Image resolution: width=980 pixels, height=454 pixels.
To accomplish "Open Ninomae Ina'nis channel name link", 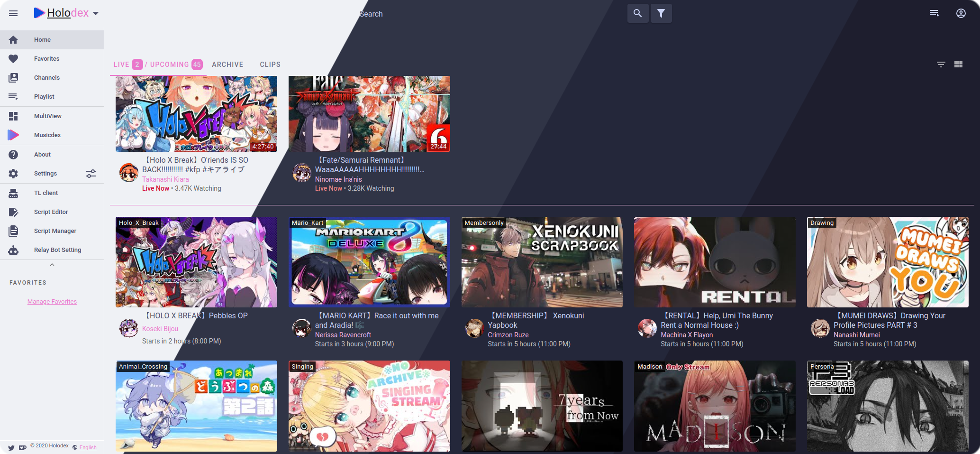I will pyautogui.click(x=338, y=179).
